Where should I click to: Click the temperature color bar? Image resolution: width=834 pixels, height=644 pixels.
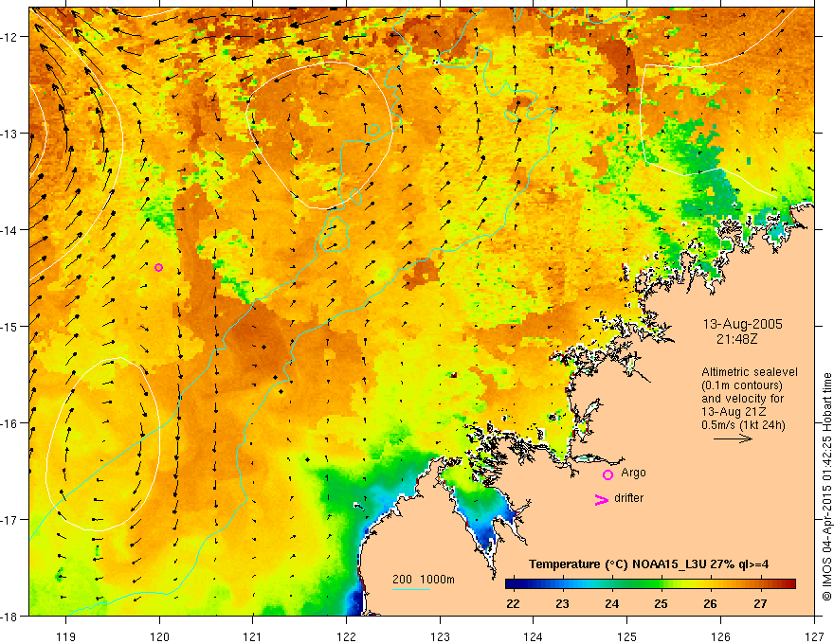pos(650,584)
